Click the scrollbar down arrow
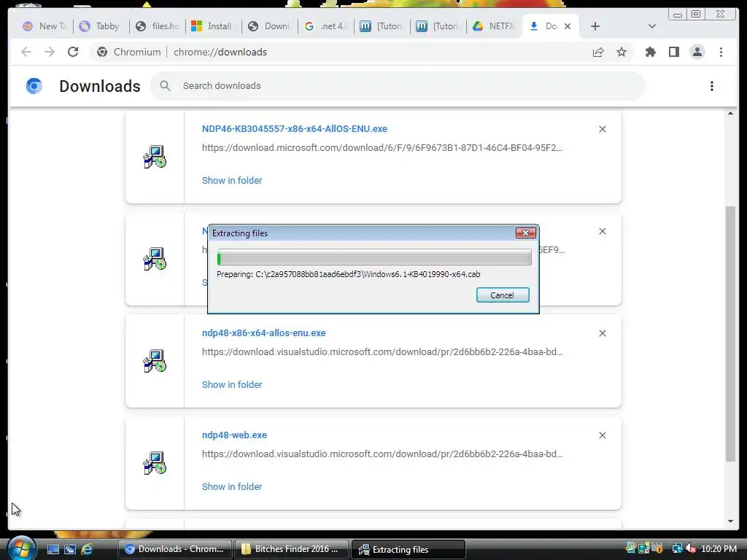This screenshot has width=747, height=560. point(730,521)
